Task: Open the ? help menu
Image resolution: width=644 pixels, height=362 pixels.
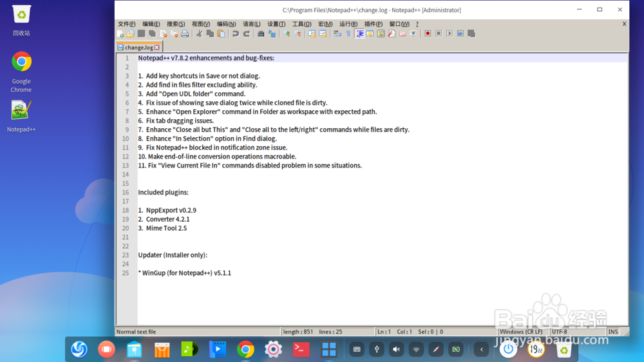Action: (417, 24)
